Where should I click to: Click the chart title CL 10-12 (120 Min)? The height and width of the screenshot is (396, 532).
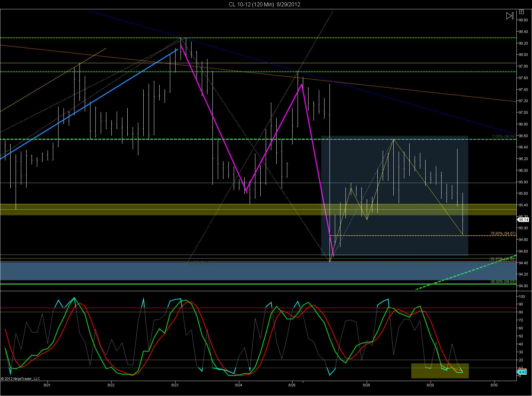(251, 4)
